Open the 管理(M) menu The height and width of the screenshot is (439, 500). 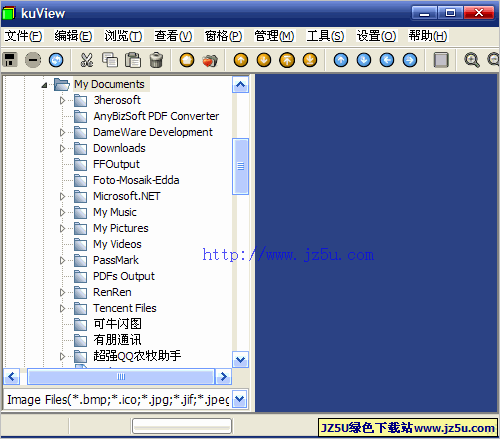point(274,36)
